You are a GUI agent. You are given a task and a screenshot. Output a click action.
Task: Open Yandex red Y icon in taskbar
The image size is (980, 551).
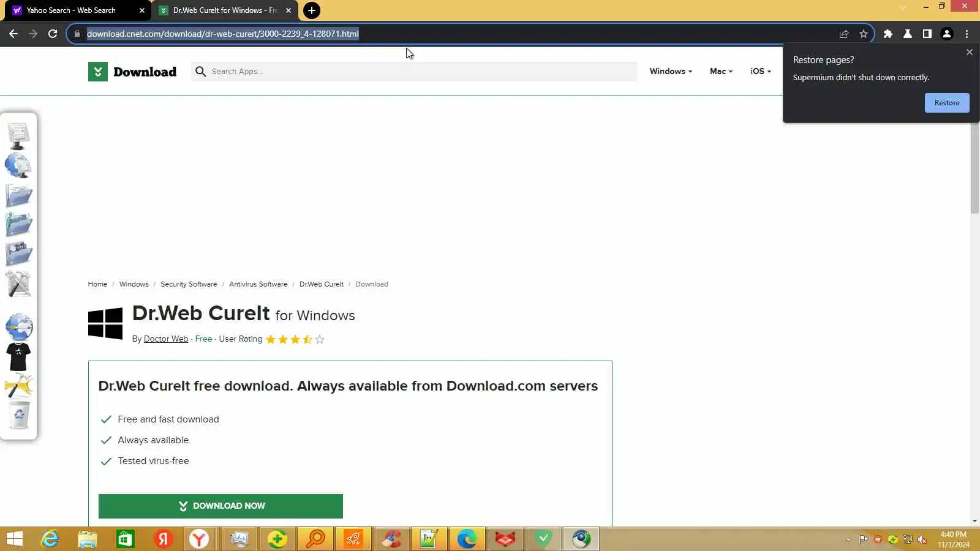point(163,539)
